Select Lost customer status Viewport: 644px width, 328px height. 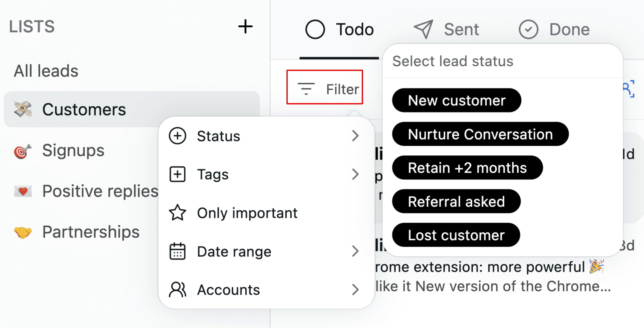(x=456, y=235)
